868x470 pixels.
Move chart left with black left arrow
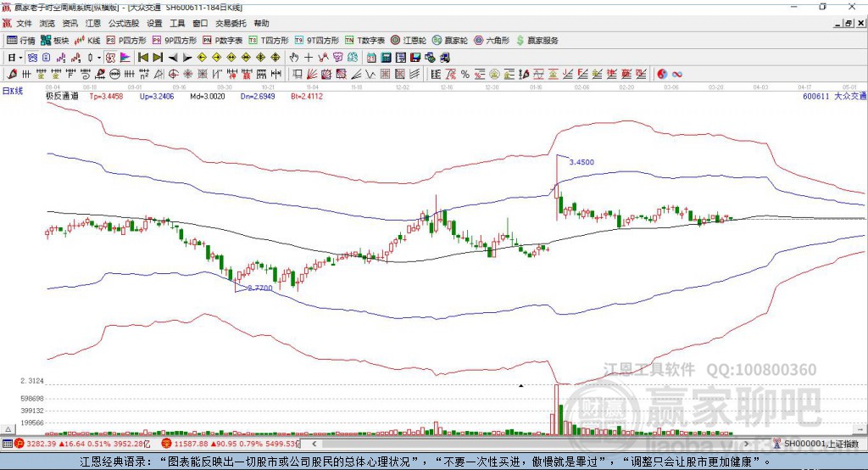click(173, 58)
